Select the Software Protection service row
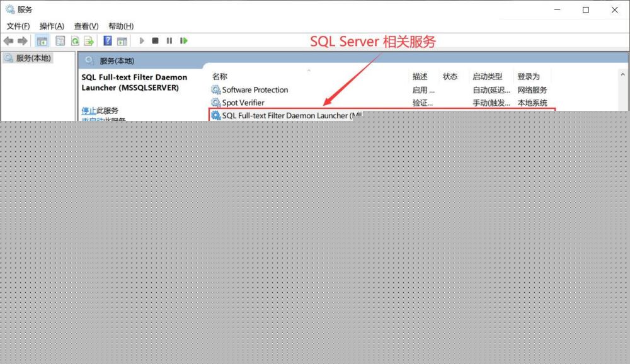630x364 pixels. [x=255, y=90]
